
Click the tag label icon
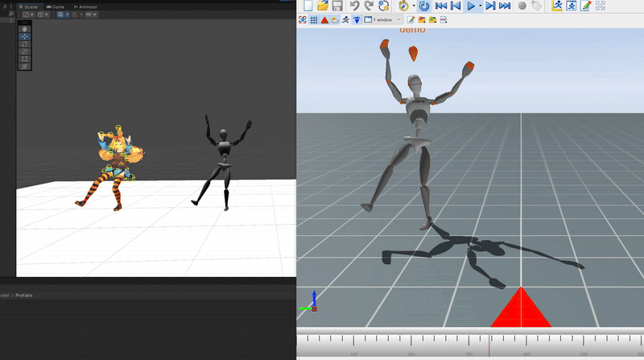[x=536, y=6]
